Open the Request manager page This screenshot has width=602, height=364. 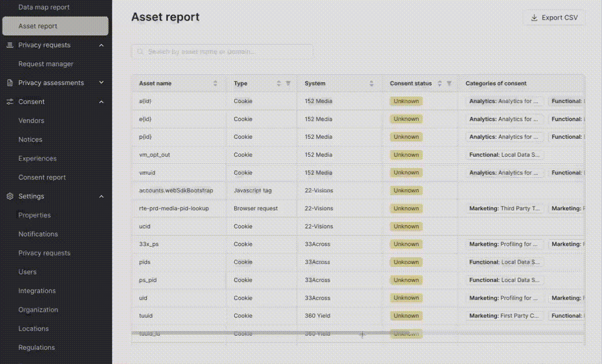click(x=46, y=64)
